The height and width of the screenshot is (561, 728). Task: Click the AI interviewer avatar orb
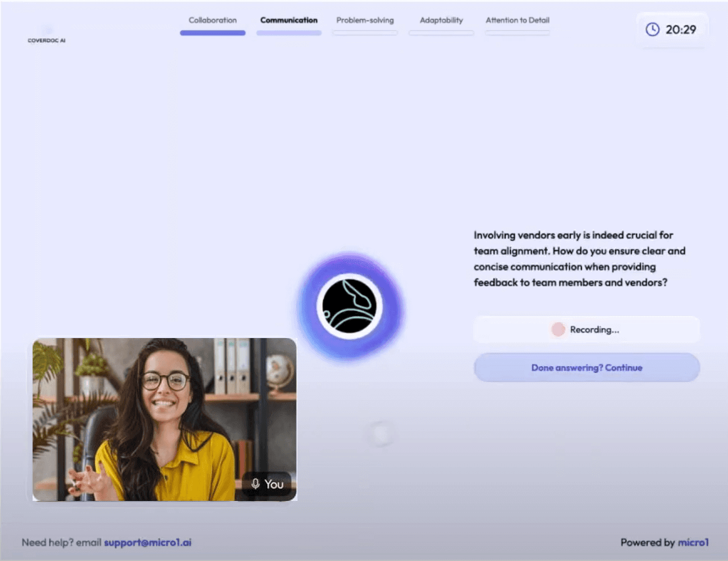(x=349, y=307)
